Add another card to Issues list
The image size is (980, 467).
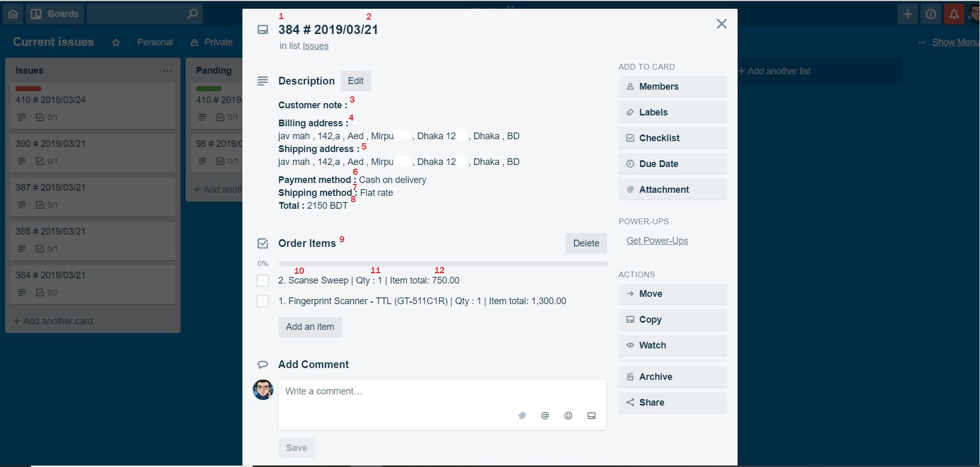coord(53,321)
